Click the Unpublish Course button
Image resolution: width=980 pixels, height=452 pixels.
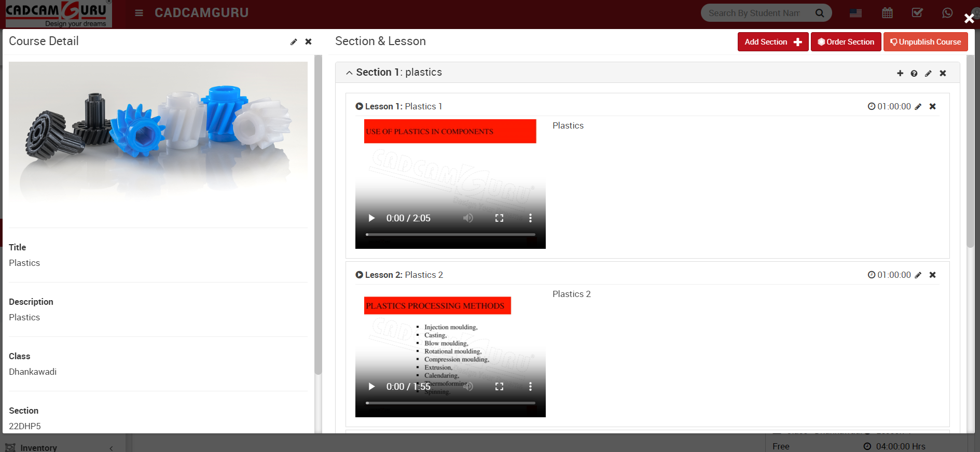point(926,42)
